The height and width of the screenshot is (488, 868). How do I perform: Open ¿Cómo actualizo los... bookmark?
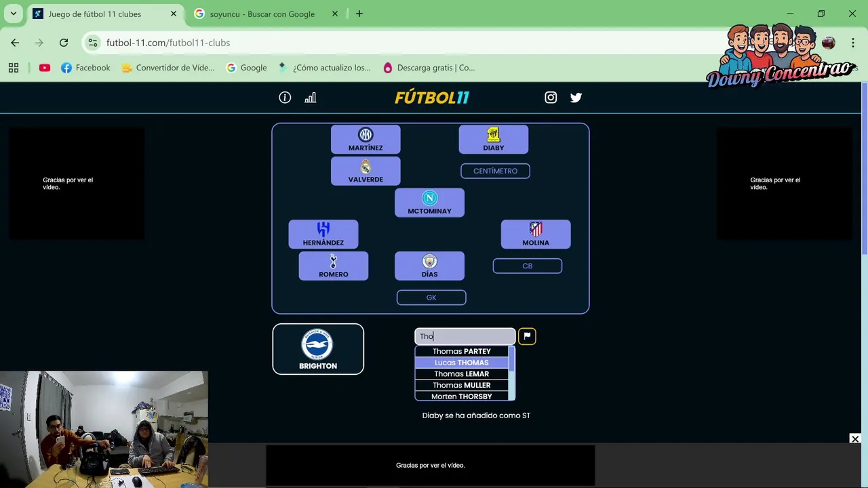tap(324, 68)
